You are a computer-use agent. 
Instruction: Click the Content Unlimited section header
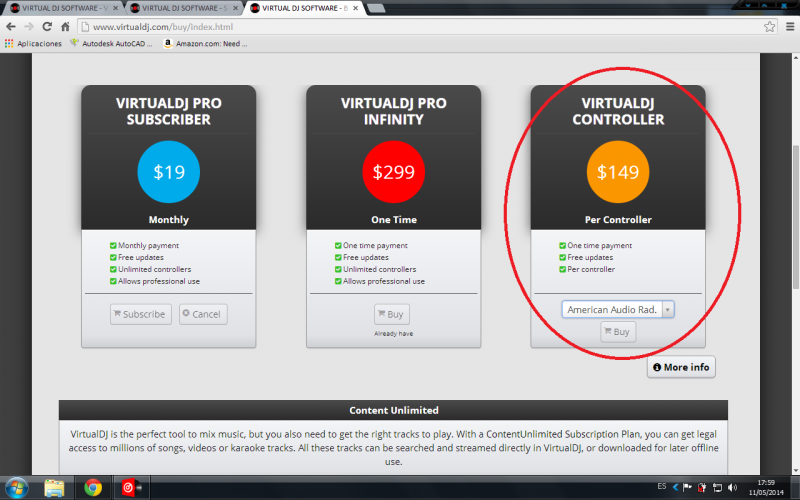393,410
